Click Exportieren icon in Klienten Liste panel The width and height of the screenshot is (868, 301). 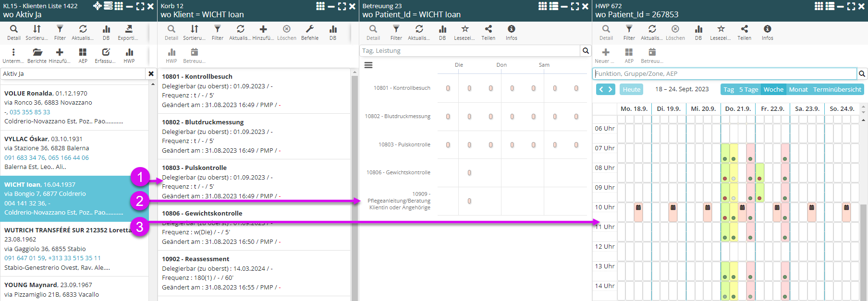tap(128, 29)
